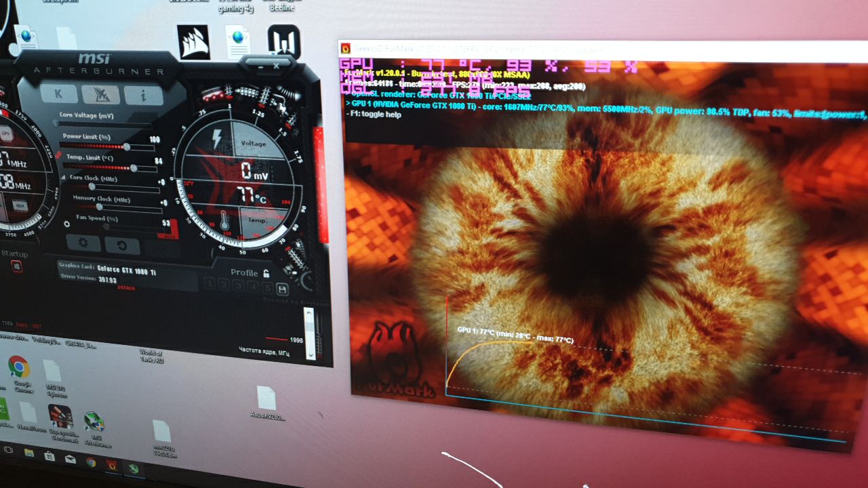868x488 pixels.
Task: Open Afterburner settings gear button
Action: 84,243
